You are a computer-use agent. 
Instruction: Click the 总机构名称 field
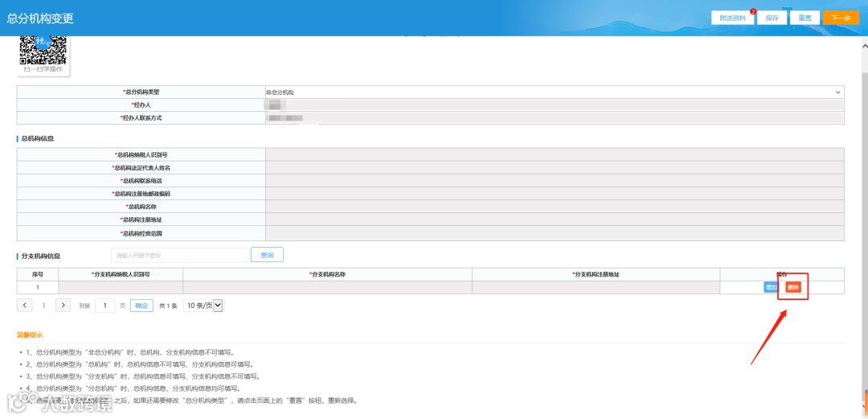tap(555, 207)
